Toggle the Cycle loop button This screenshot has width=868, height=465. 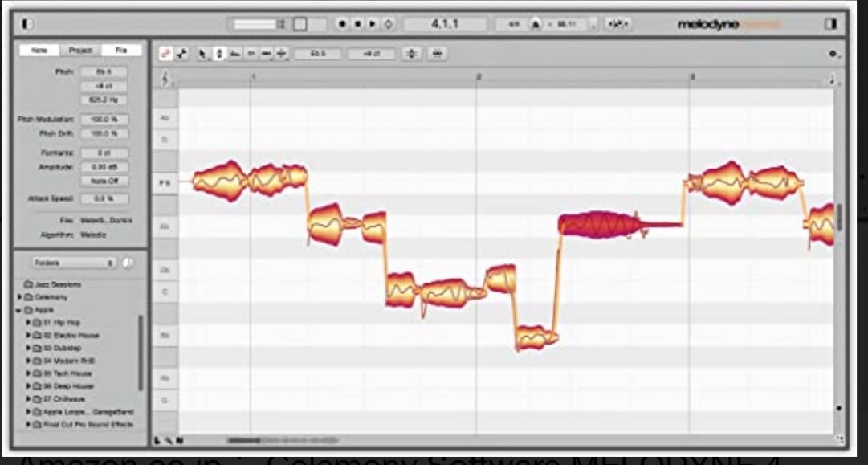click(x=388, y=24)
